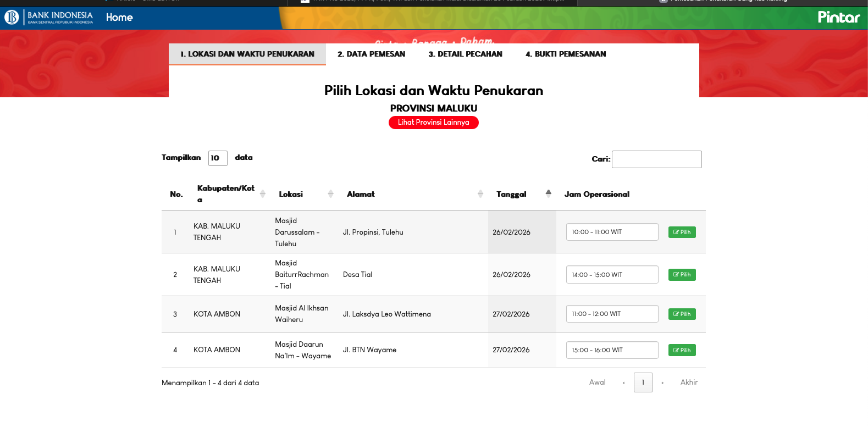Screen dimensions: 868x427
Task: Click Lihat Provinsi Lainnya button
Action: (x=434, y=123)
